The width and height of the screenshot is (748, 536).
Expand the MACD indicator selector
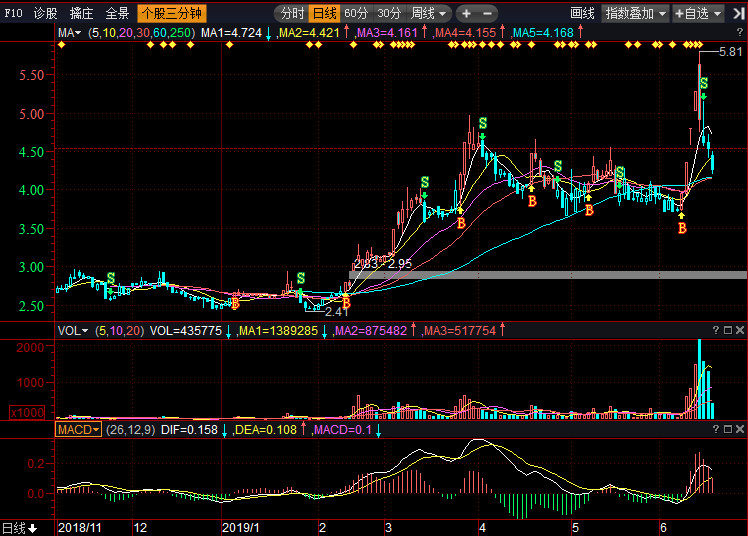pos(78,429)
